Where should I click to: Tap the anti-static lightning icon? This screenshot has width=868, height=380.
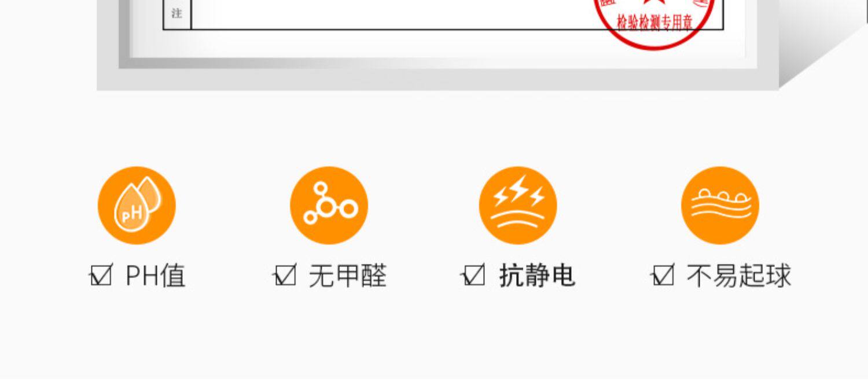tap(518, 206)
